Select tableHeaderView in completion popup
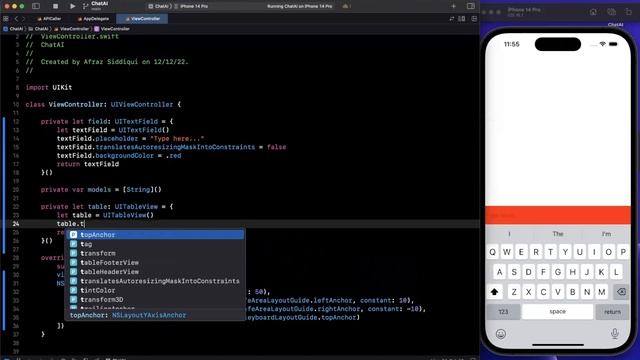This screenshot has width=640, height=360. [156, 272]
